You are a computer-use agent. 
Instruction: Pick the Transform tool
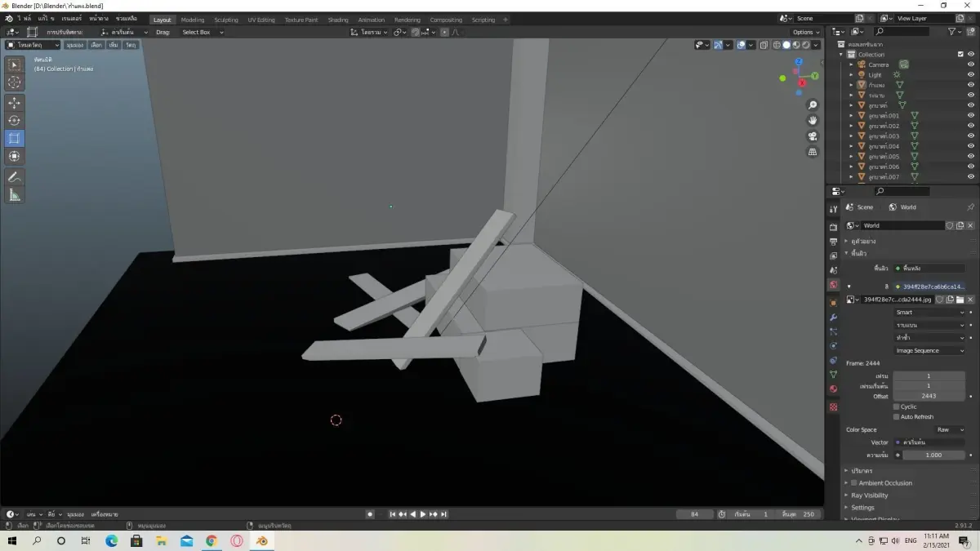click(x=15, y=157)
